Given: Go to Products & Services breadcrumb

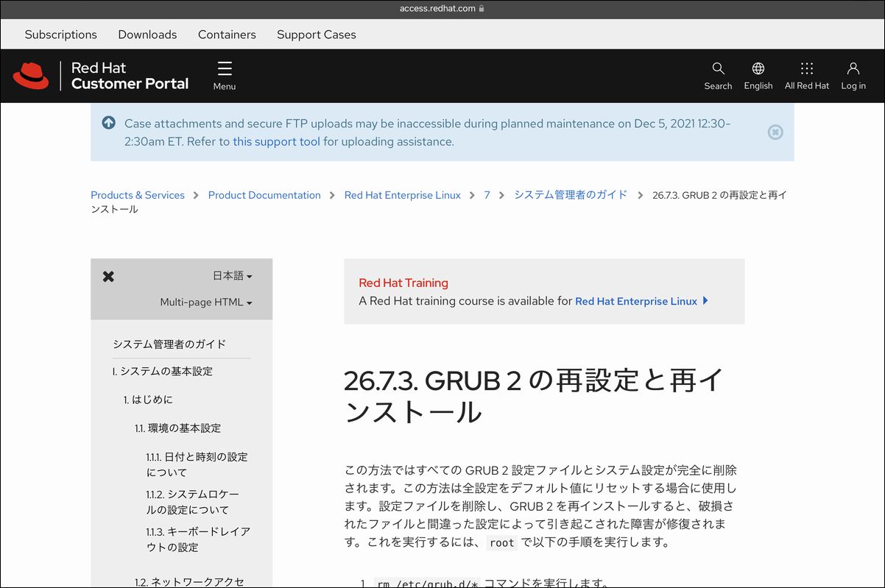Looking at the screenshot, I should coord(138,195).
